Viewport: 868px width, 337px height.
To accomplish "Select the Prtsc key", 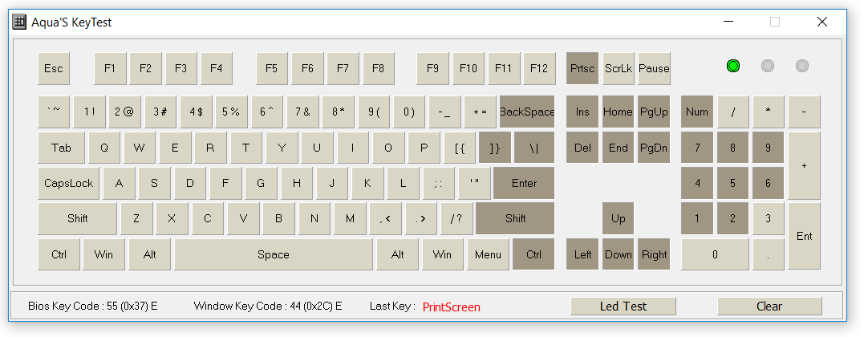I will click(582, 69).
